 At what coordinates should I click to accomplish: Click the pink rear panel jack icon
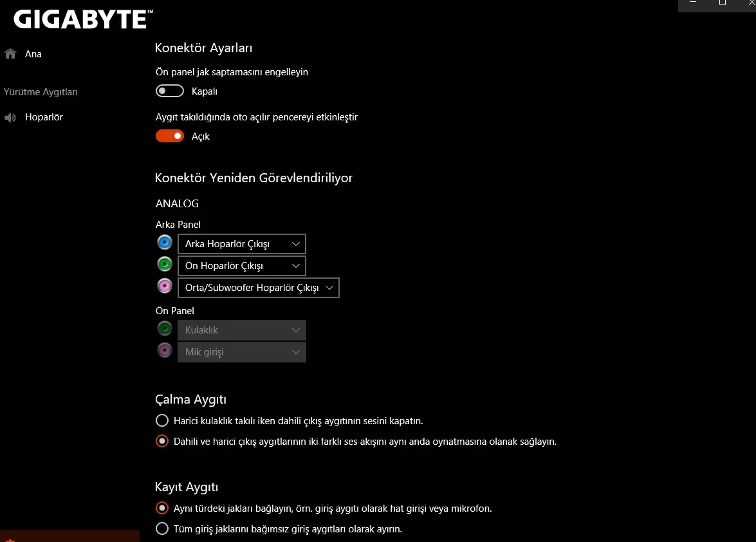point(165,286)
